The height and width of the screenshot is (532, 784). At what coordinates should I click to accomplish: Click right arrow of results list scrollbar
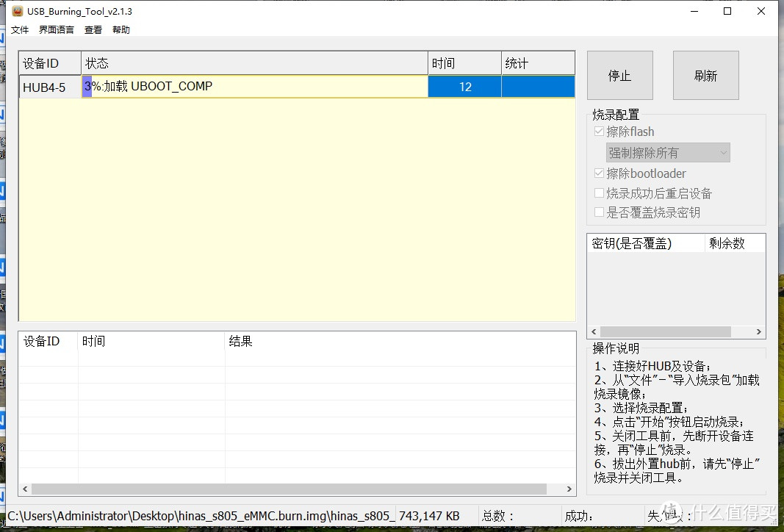pos(569,489)
